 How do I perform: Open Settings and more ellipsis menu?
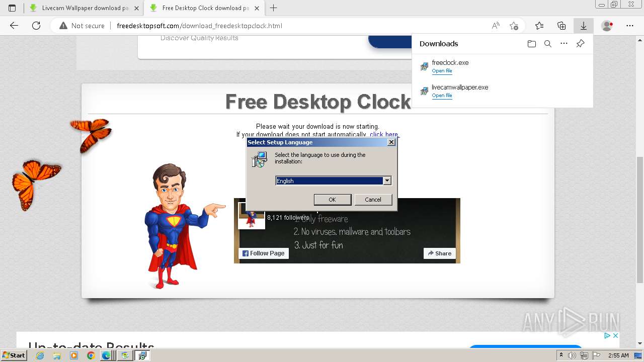tap(630, 26)
